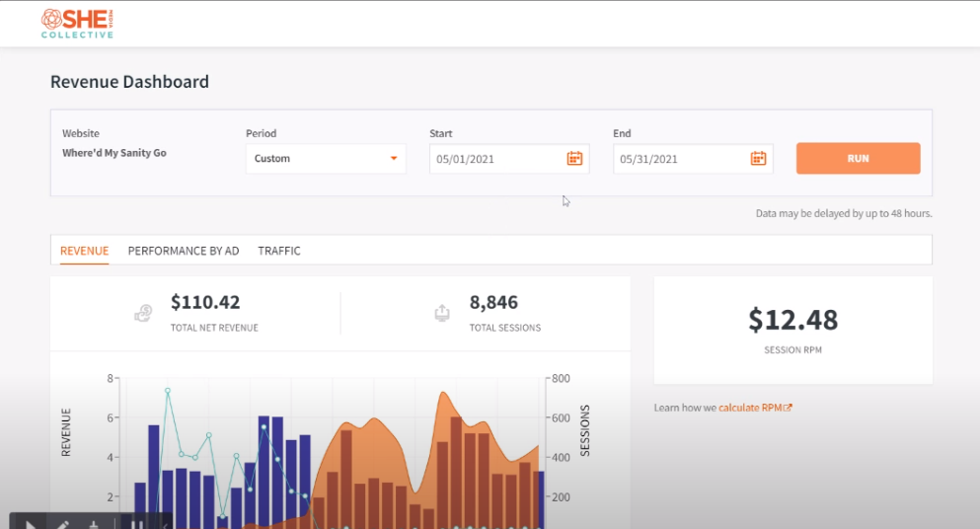Click the SESSION RPM label
Image resolution: width=980 pixels, height=529 pixels.
[x=793, y=350]
